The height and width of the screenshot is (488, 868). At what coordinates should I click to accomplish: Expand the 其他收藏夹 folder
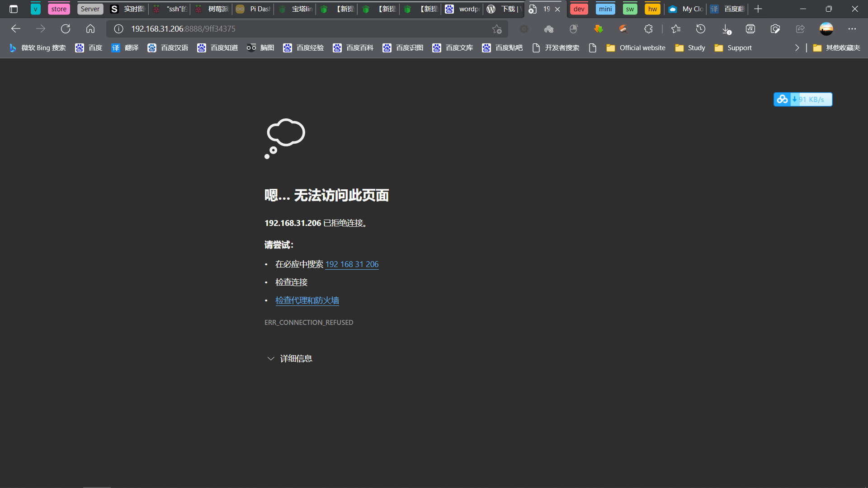pos(836,48)
